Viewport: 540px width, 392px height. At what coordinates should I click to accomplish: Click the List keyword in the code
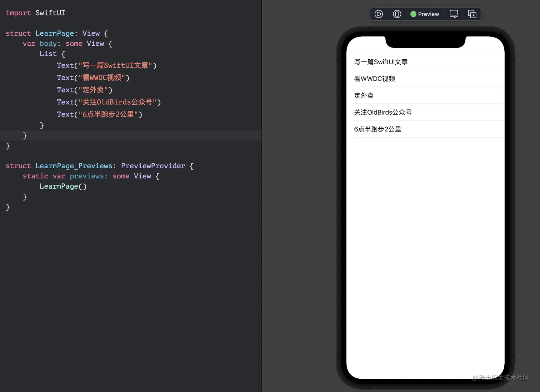point(48,54)
